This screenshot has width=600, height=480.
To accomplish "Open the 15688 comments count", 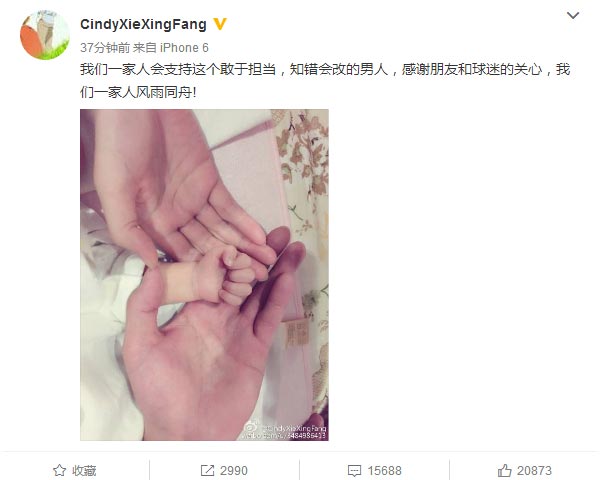I will tap(385, 470).
